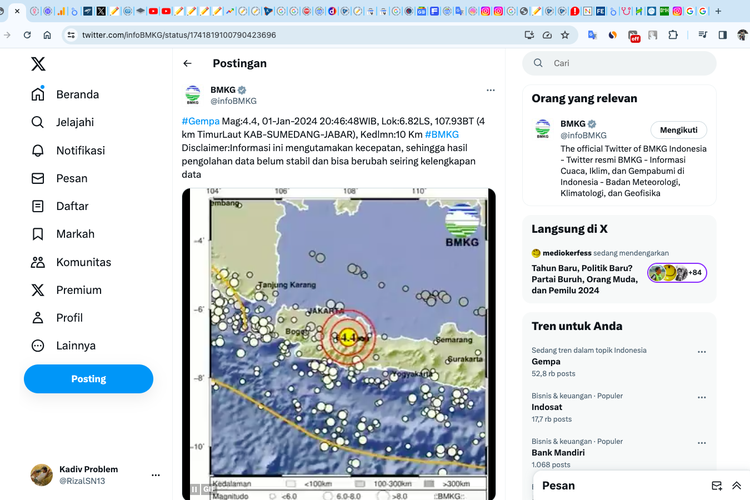The image size is (750, 500).
Task: Open post three-dot options menu
Action: (x=490, y=90)
